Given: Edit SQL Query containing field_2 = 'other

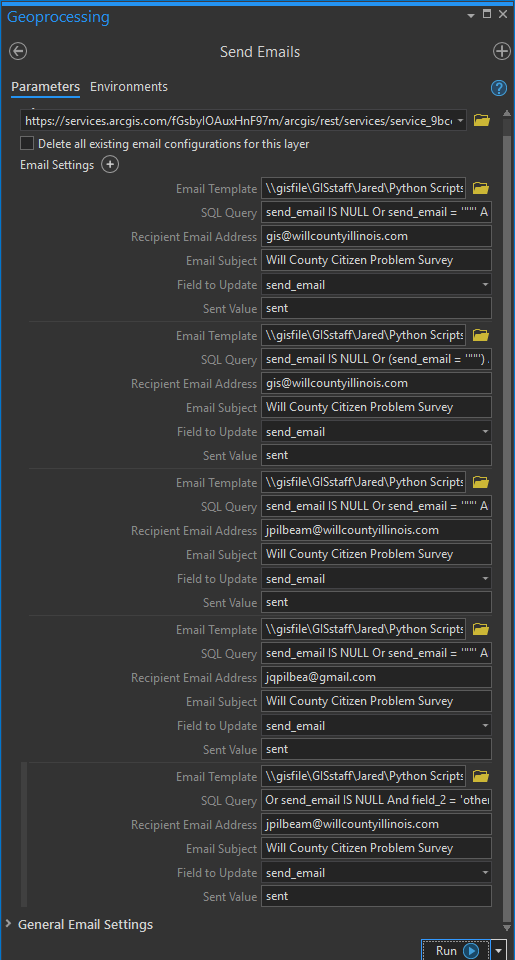Looking at the screenshot, I should point(376,800).
